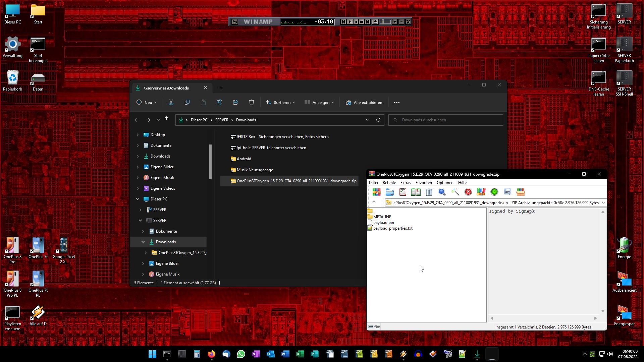The width and height of the screenshot is (644, 362).
Task: Click the Alle extrahieren button
Action: [364, 103]
